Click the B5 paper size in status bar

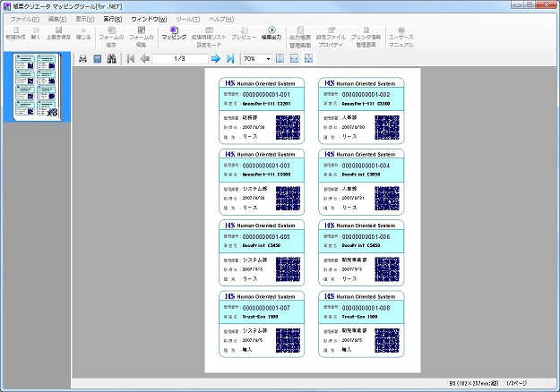474,383
